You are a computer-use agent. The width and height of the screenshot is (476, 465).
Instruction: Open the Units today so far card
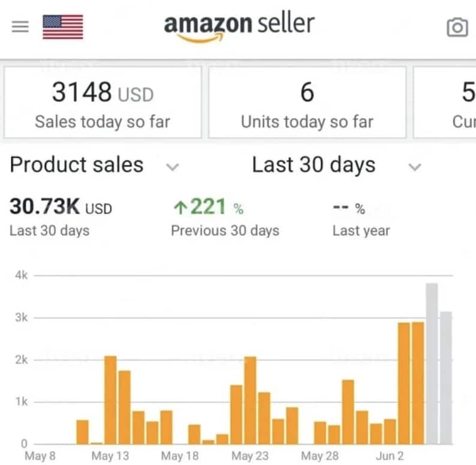307,103
